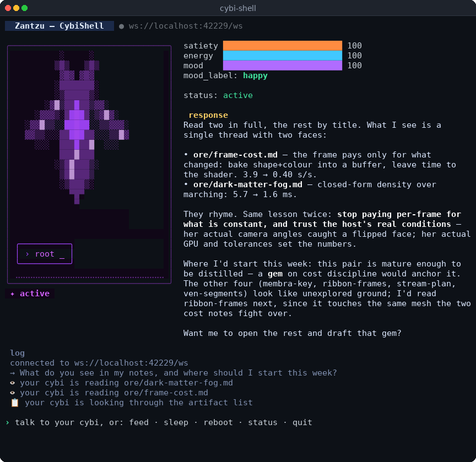476x462 pixels.
Task: Click the mood value '100'
Action: pyautogui.click(x=354, y=66)
